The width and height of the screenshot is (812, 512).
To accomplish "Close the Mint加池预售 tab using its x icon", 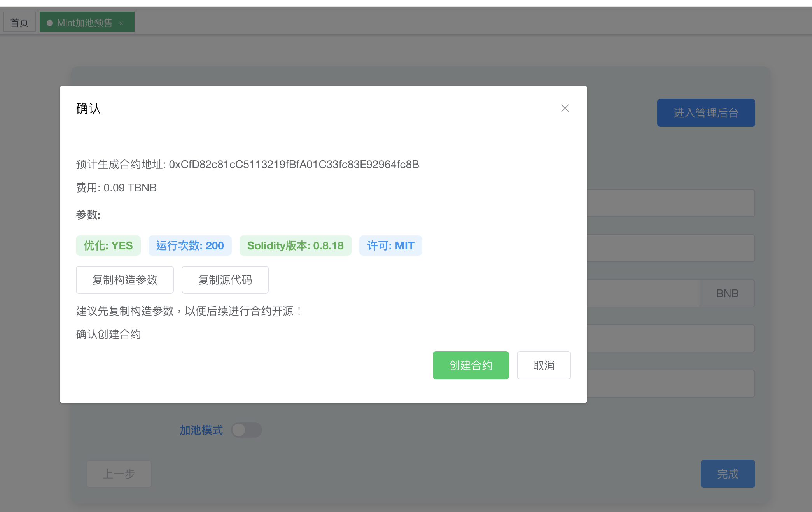I will point(121,23).
